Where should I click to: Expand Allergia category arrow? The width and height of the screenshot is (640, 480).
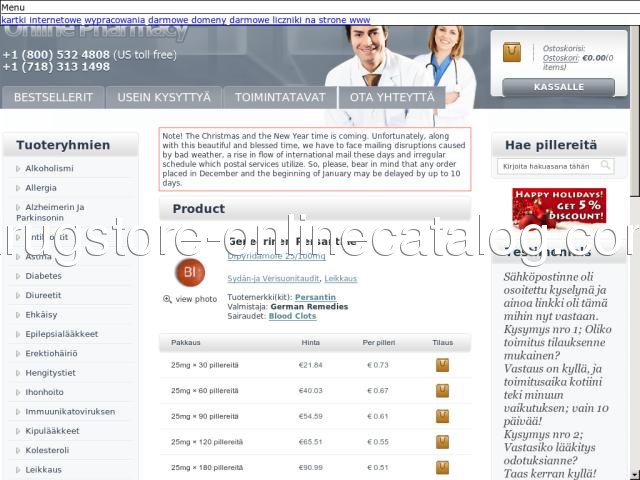(18, 188)
